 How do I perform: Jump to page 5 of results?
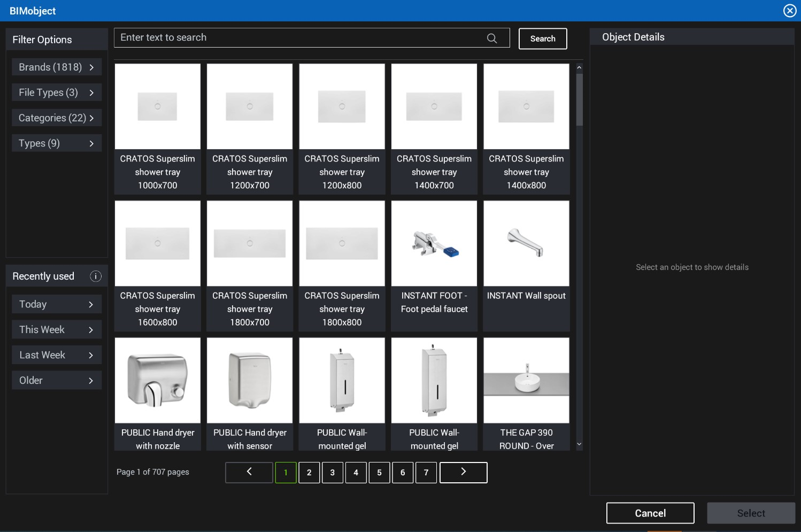coord(380,473)
